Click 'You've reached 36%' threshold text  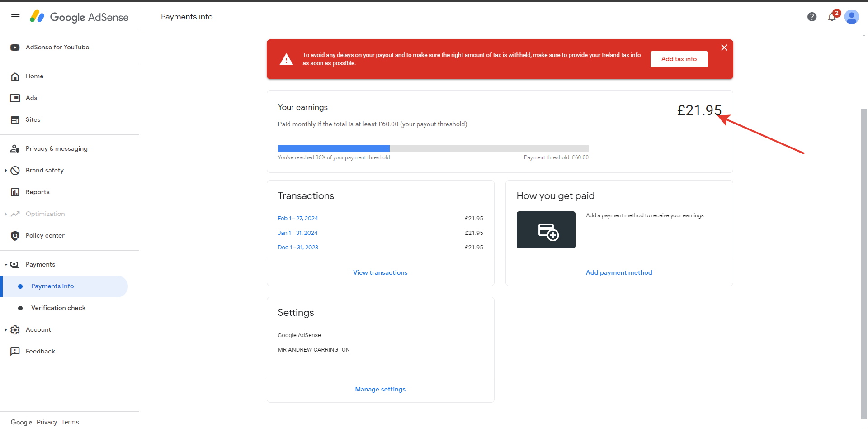click(x=334, y=157)
